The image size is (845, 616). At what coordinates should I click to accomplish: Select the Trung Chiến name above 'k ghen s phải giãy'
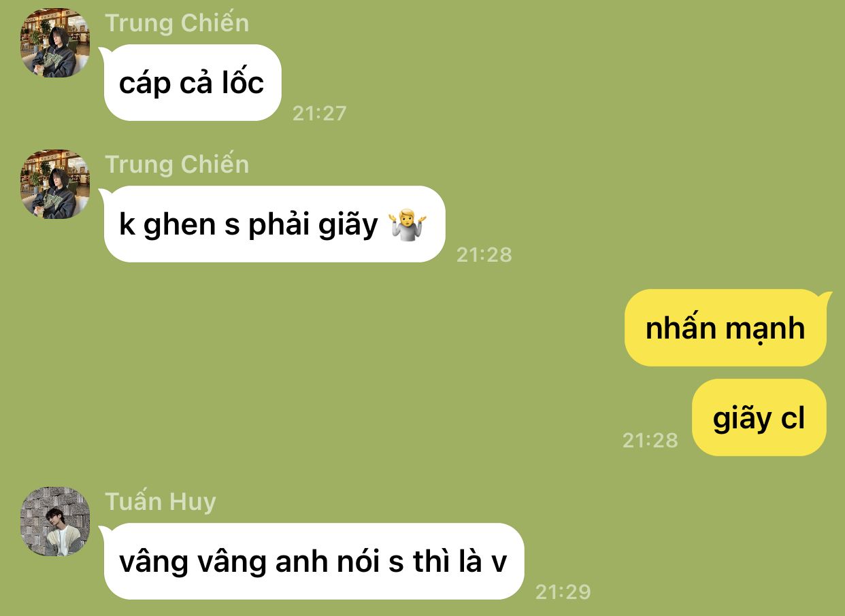tap(177, 165)
